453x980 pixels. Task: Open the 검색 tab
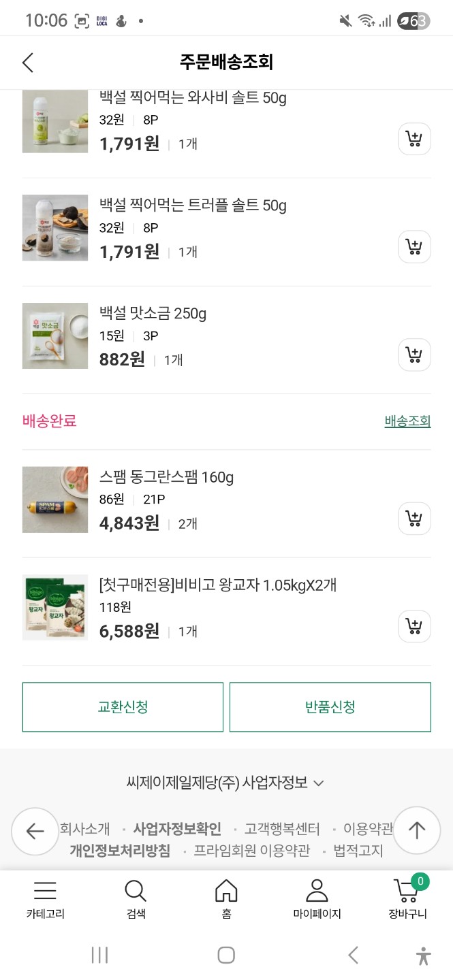(x=136, y=899)
